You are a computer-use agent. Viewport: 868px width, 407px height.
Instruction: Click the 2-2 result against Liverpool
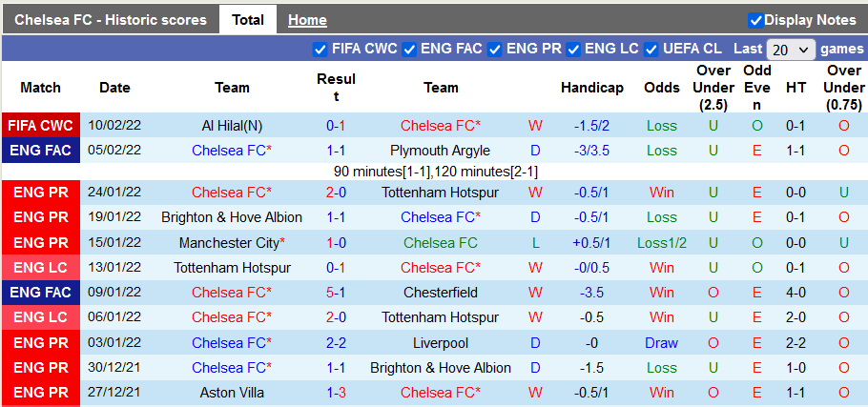[336, 343]
